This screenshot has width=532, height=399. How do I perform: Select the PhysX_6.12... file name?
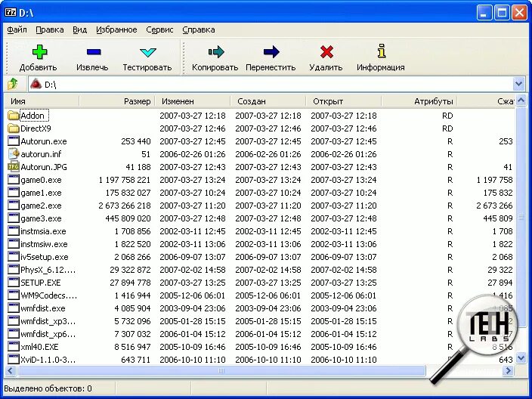48,270
